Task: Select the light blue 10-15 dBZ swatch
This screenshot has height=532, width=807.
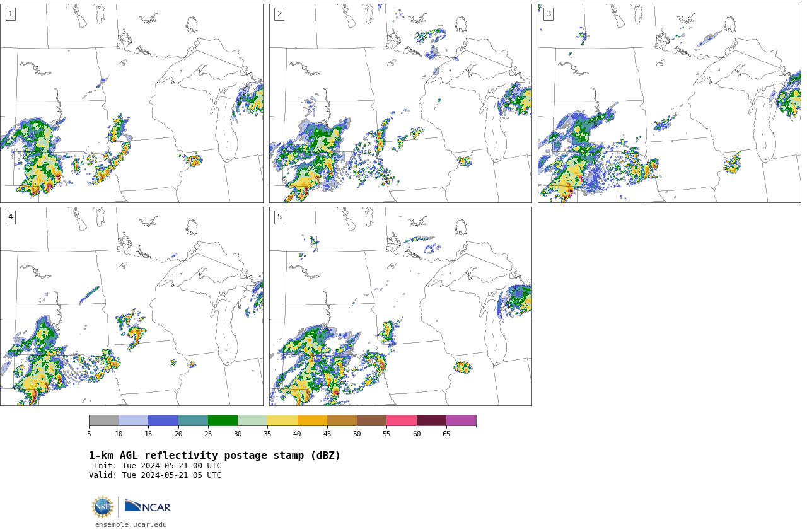Action: pos(134,420)
